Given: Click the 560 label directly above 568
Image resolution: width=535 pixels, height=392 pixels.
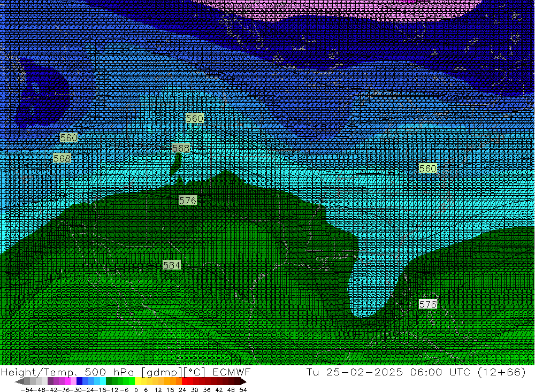Looking at the screenshot, I should [68, 137].
